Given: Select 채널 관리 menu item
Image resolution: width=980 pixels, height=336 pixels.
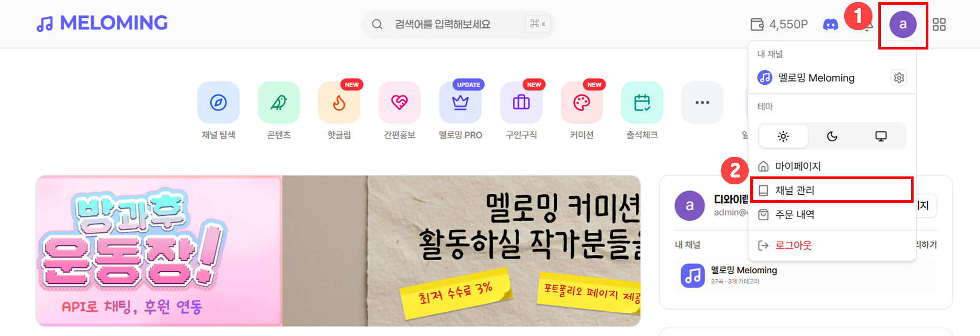Looking at the screenshot, I should point(832,190).
